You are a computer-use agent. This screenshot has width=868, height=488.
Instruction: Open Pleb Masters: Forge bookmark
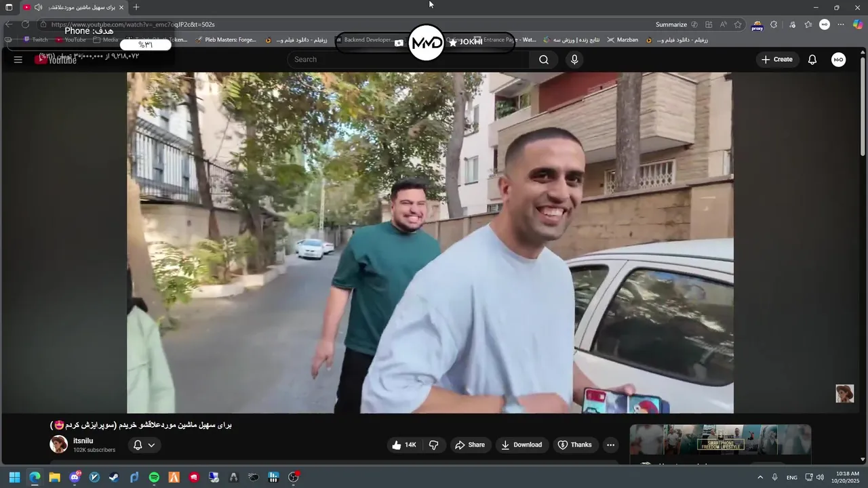(x=226, y=40)
